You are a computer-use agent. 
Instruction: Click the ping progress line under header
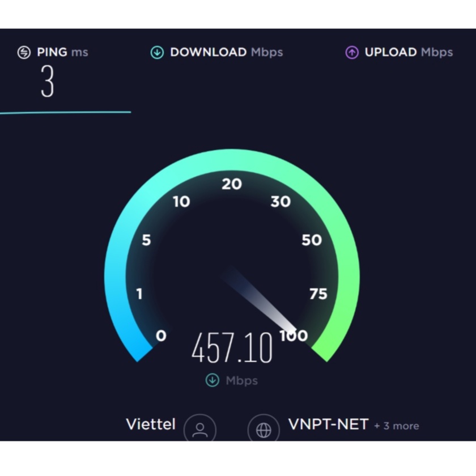(65, 113)
